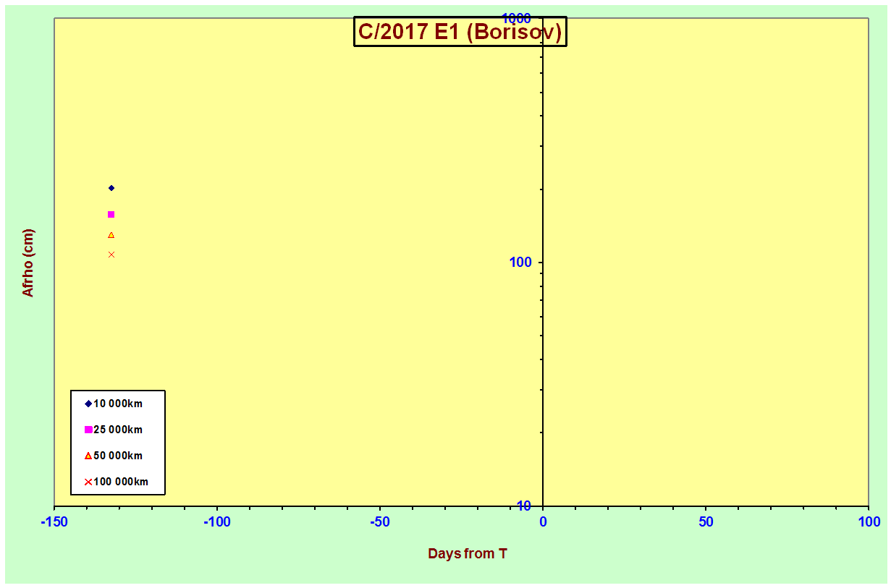Click the 100 000km legend cross marker
The image size is (891, 588).
click(88, 482)
